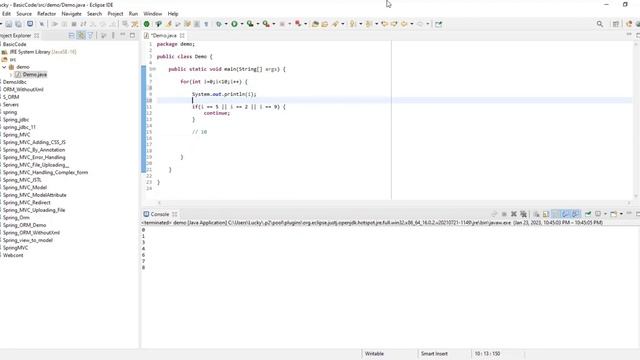Select the Spring_MVC_JSTL project
The image size is (640, 360).
(22, 180)
